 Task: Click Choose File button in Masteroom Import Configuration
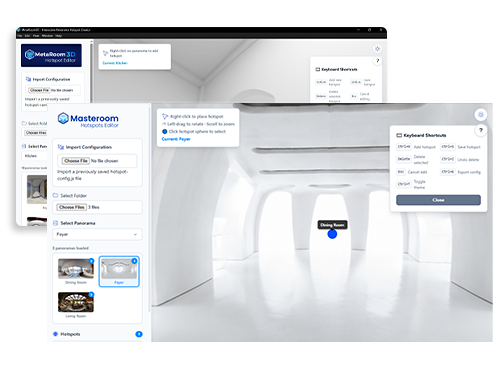click(x=76, y=161)
